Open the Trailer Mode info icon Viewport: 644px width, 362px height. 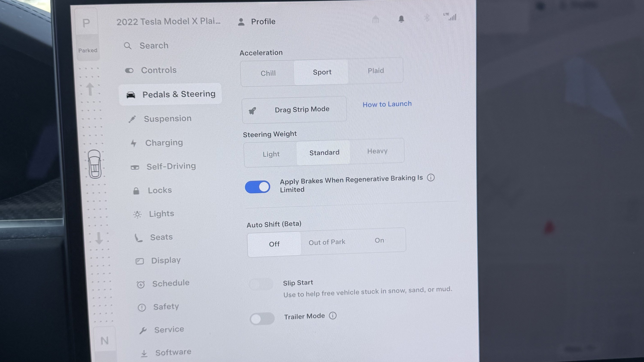click(333, 315)
